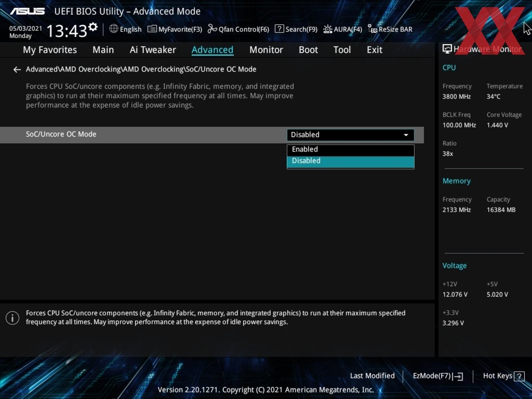Click the version copyright text
The width and height of the screenshot is (532, 399).
click(x=266, y=390)
